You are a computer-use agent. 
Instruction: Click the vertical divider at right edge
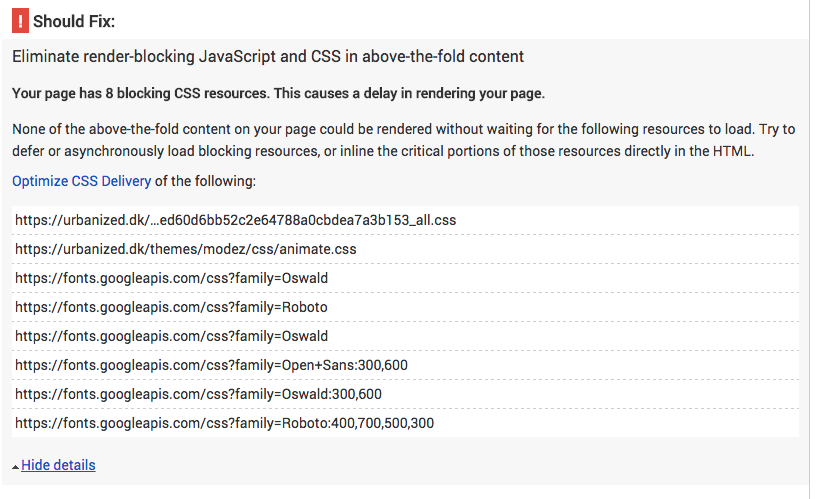(x=809, y=250)
